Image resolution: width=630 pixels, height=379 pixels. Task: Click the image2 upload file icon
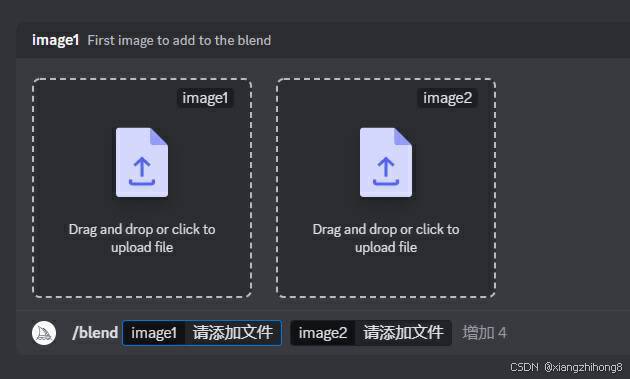tap(386, 162)
